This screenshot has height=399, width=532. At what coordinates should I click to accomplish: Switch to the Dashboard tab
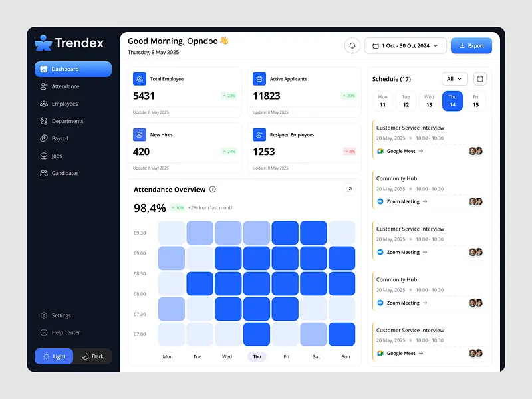point(66,68)
